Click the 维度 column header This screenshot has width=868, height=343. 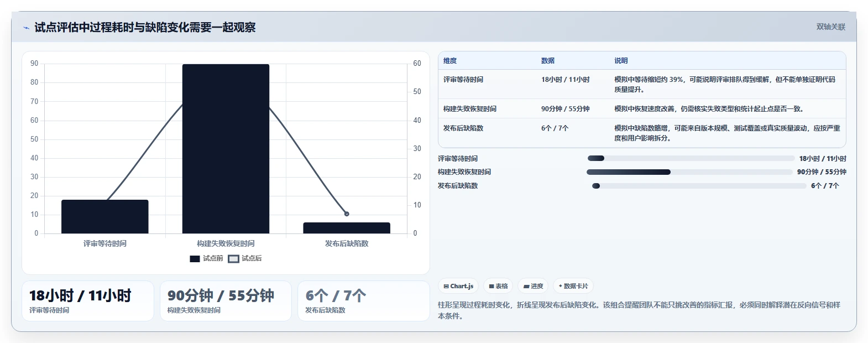pos(450,61)
